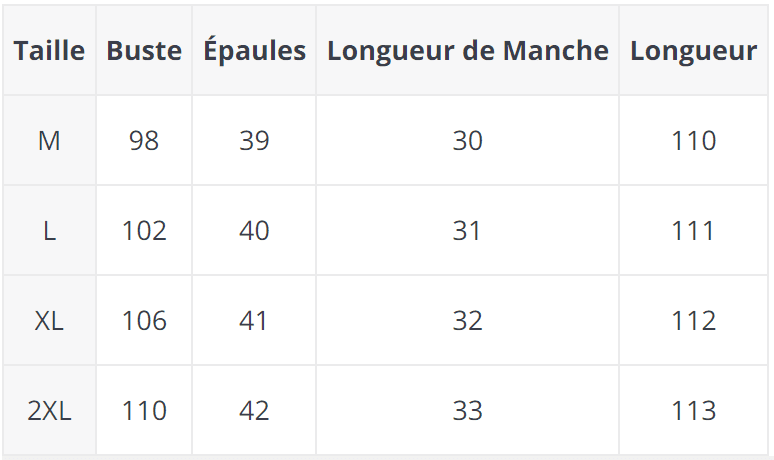Select the size M row label
Screen dimensions: 774x460
(49, 141)
